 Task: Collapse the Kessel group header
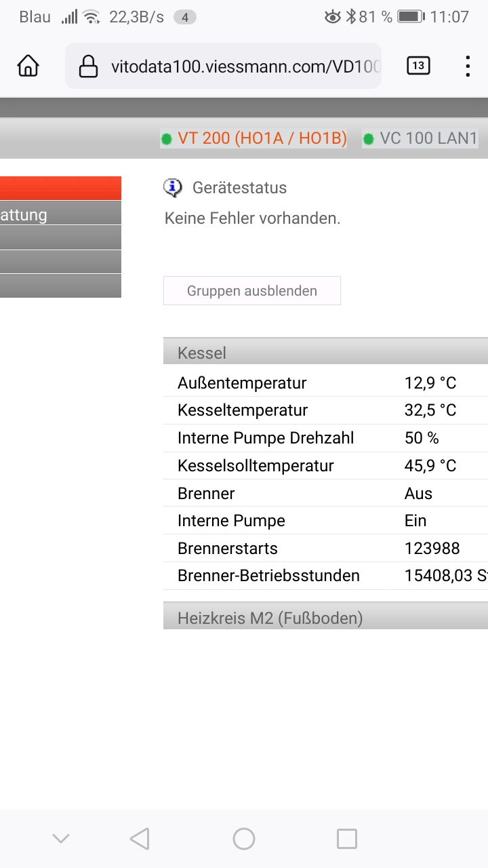[325, 352]
